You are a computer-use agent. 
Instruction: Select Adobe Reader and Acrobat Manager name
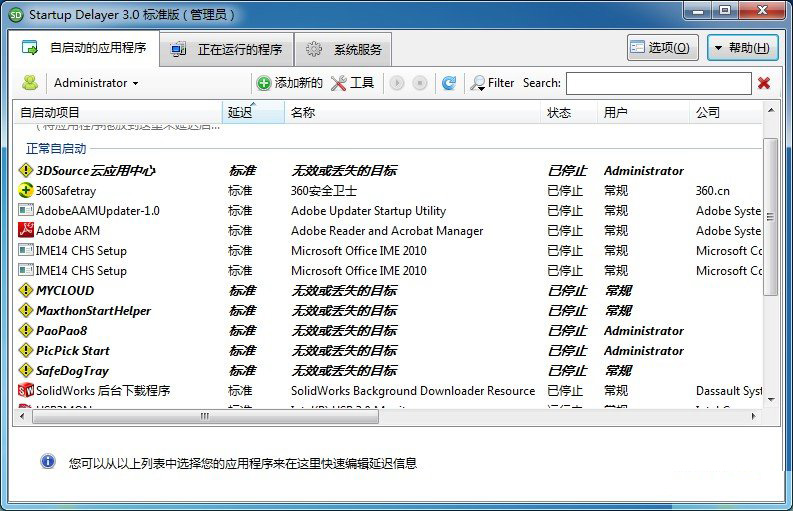pos(387,231)
